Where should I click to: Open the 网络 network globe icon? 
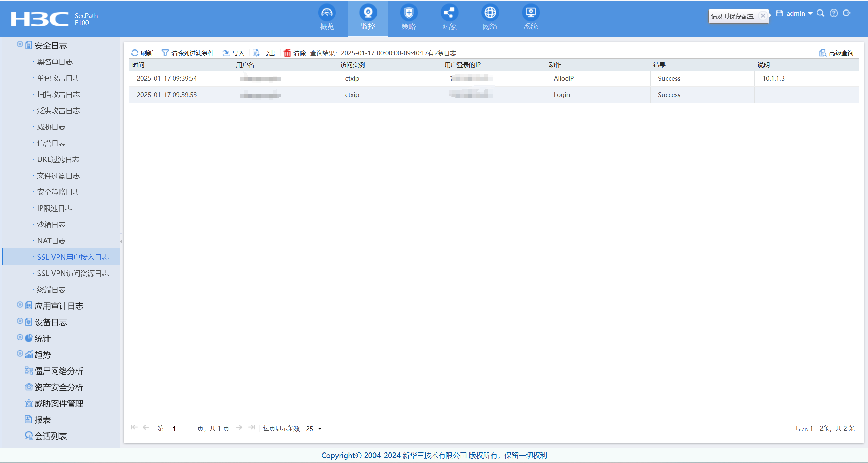(x=490, y=13)
